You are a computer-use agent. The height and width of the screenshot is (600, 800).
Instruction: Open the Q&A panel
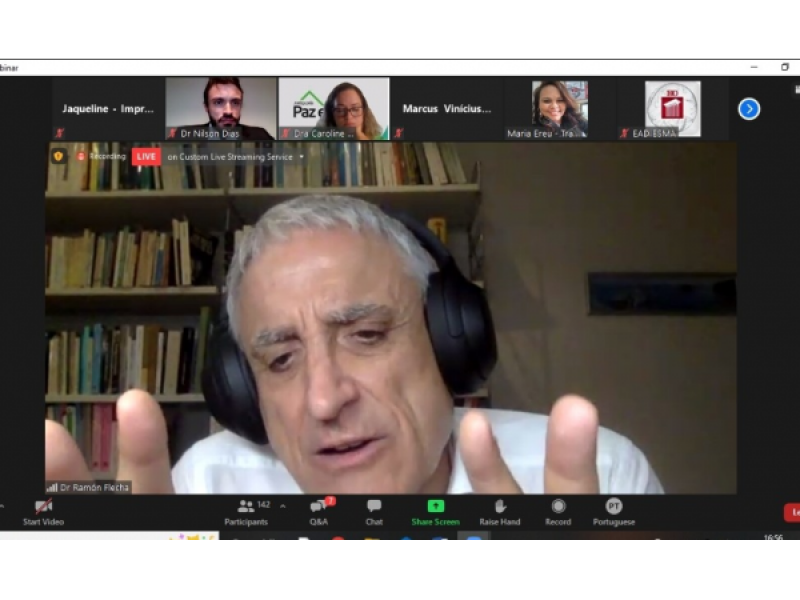tap(319, 512)
